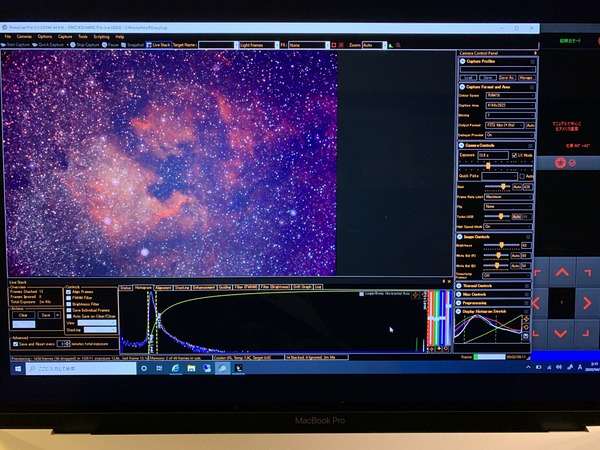Switch to the Drift Graph tab
600x450 pixels.
point(302,287)
